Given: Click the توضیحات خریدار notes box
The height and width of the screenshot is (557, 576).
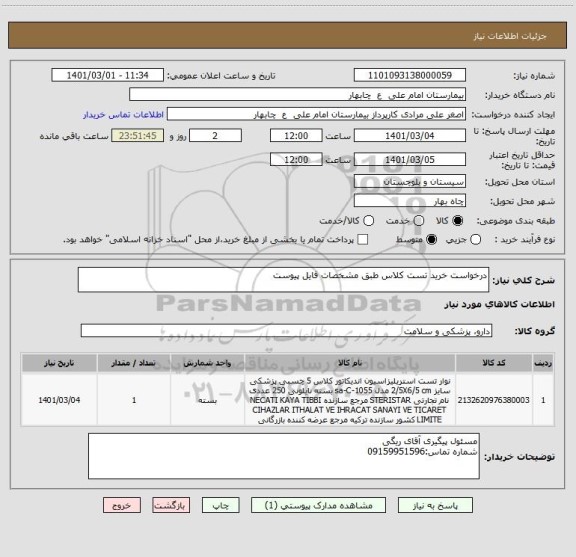Looking at the screenshot, I should click(x=284, y=456).
